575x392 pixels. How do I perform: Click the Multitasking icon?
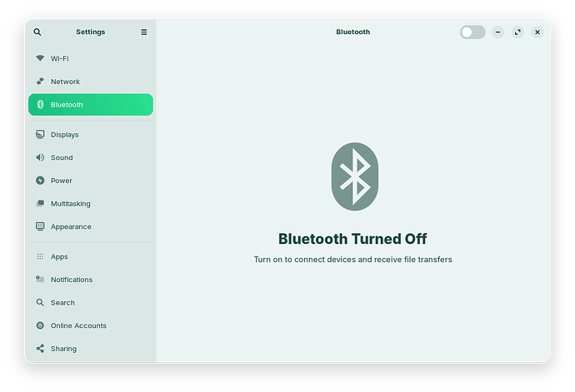(40, 204)
